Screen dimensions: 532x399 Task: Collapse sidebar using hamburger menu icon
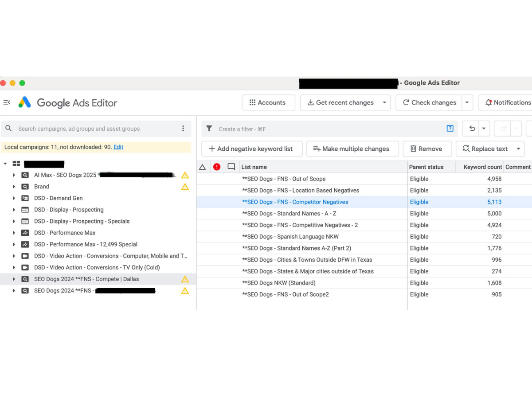coord(7,102)
